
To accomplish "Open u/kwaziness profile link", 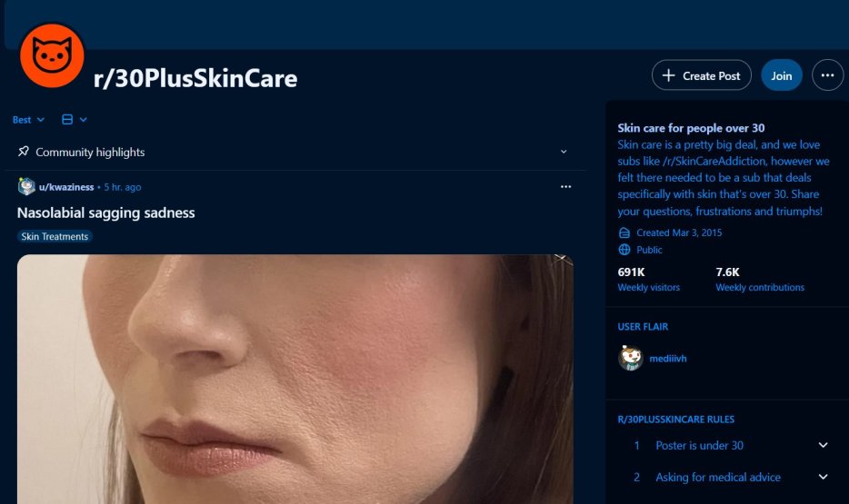I will (66, 187).
